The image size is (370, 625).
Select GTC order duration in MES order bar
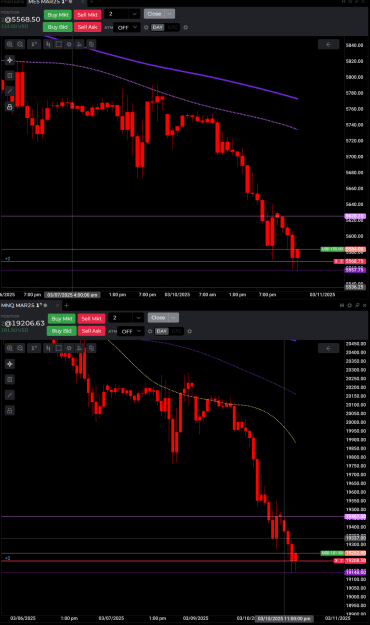(172, 28)
